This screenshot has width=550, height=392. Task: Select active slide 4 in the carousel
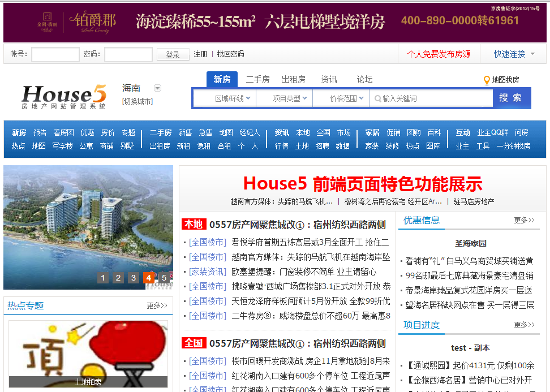(x=149, y=278)
